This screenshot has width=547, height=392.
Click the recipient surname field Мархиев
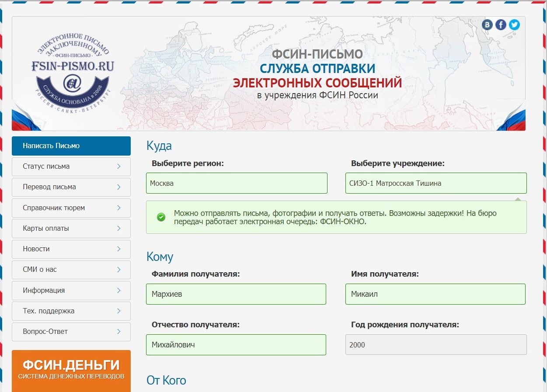point(236,294)
